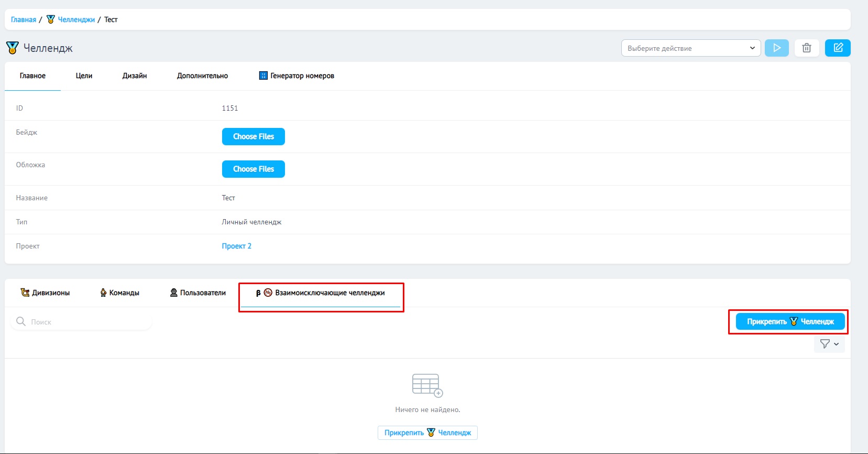This screenshot has width=868, height=454.
Task: Select the Пользователи tab
Action: [x=198, y=293]
